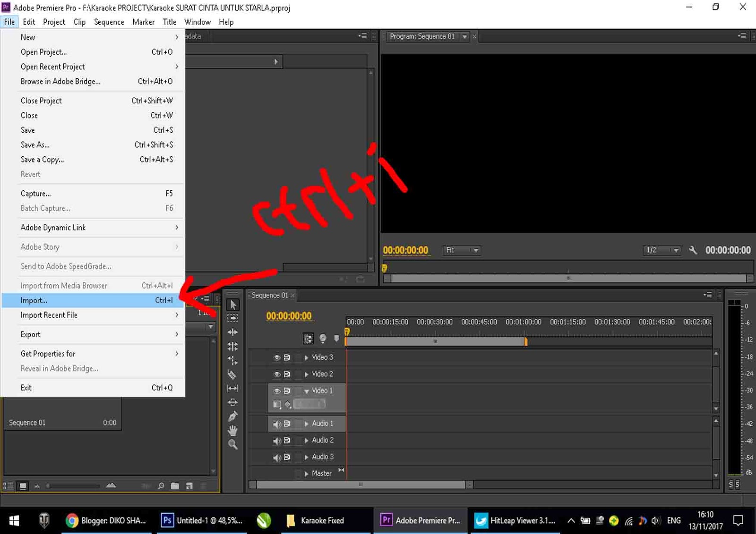Open Program: Sequence 01 dropdown arrow
This screenshot has width=756, height=534.
click(464, 36)
